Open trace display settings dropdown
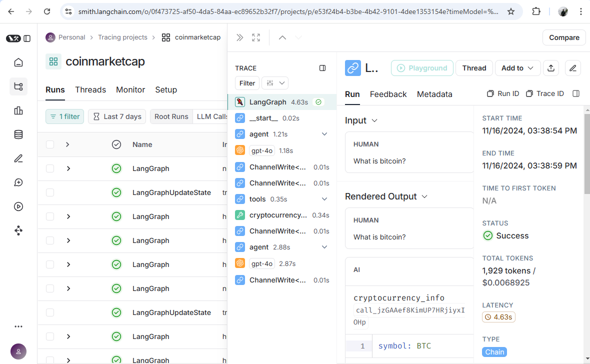590x364 pixels. (x=275, y=83)
